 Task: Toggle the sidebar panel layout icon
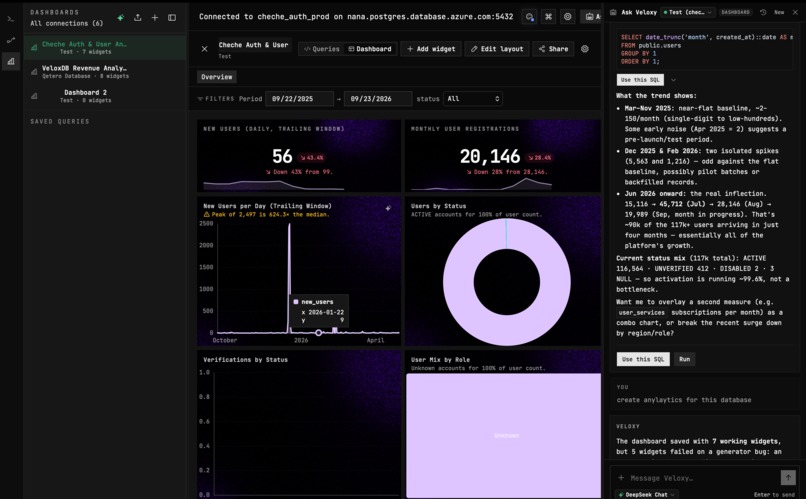pyautogui.click(x=172, y=17)
